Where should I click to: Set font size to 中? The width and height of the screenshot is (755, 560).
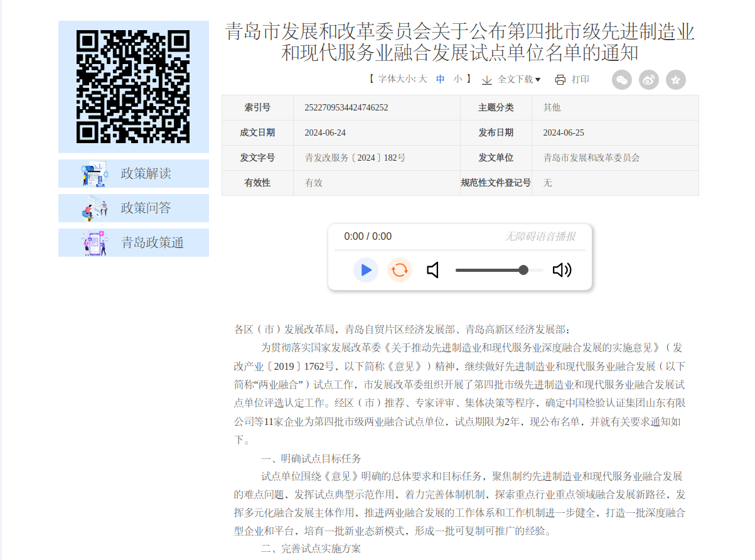click(441, 79)
